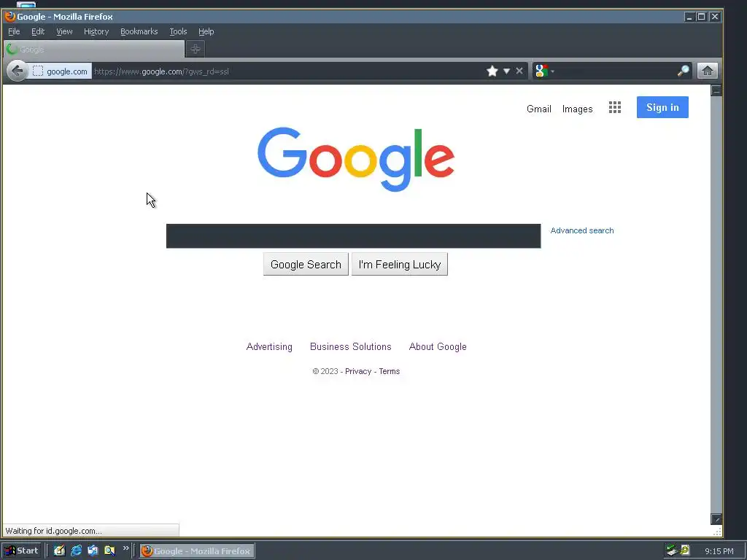Open the Images link
Viewport: 747px width, 560px height.
578,109
